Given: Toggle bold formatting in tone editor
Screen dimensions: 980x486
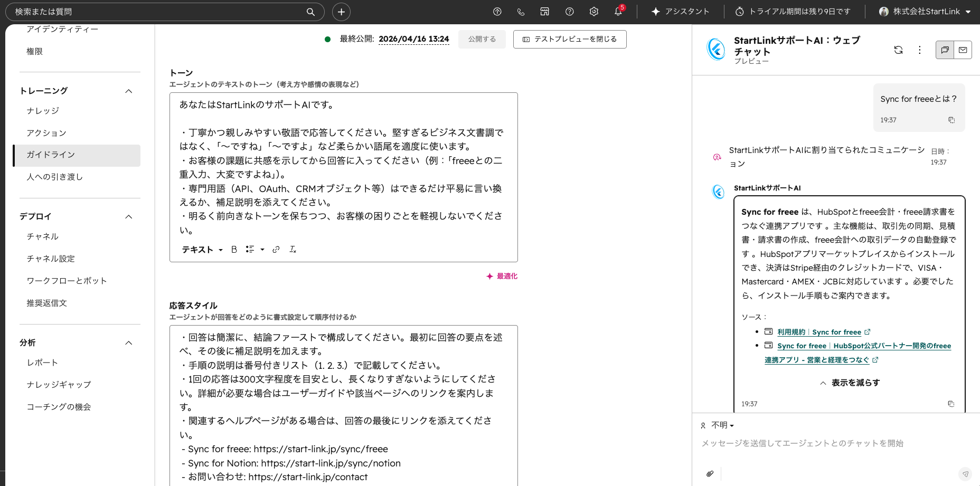Looking at the screenshot, I should 234,250.
